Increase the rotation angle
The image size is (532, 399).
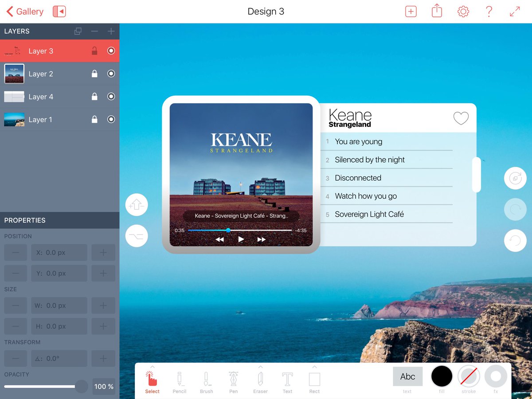click(103, 358)
